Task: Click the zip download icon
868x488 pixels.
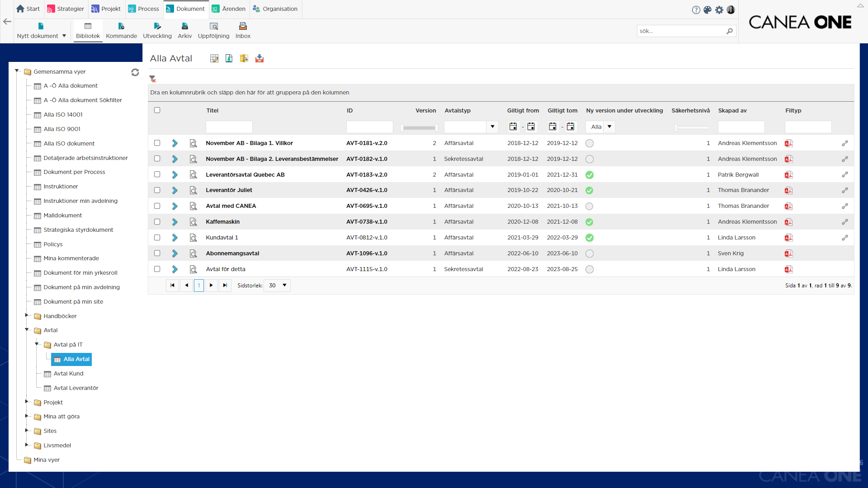Action: point(244,58)
